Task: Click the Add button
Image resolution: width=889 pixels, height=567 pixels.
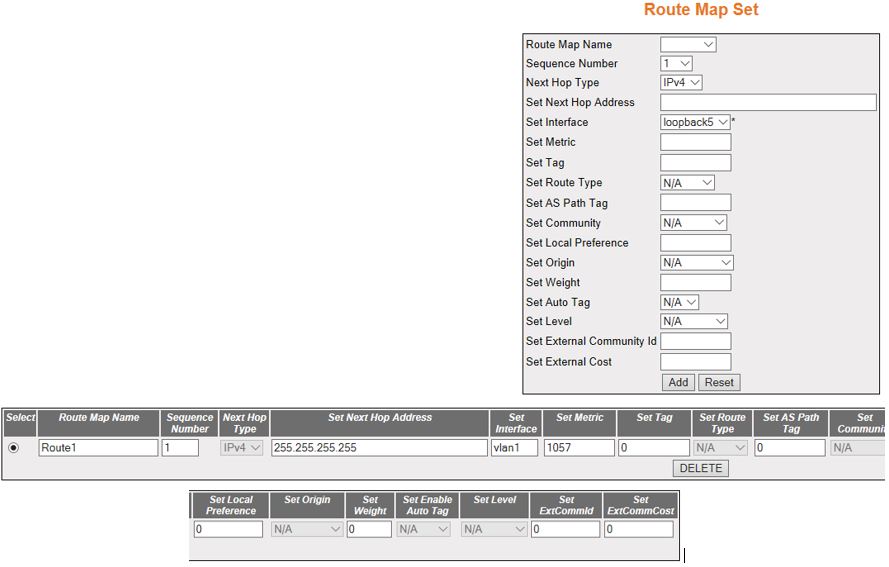Action: click(x=678, y=382)
